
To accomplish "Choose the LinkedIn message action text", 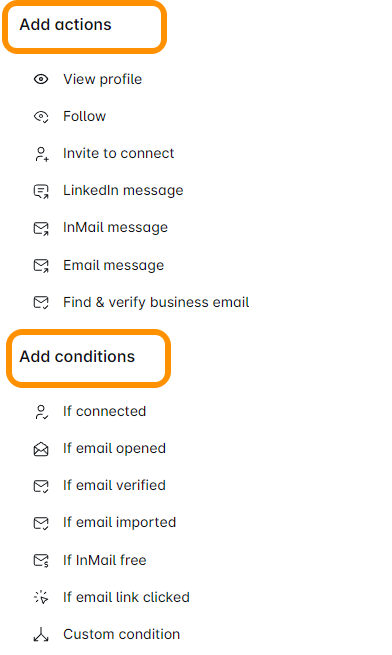I will point(123,190).
